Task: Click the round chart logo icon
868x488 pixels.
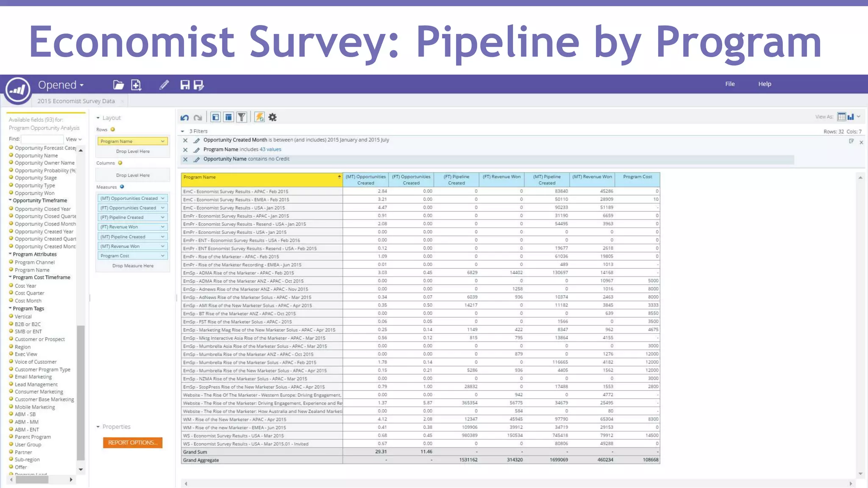Action: coord(17,90)
